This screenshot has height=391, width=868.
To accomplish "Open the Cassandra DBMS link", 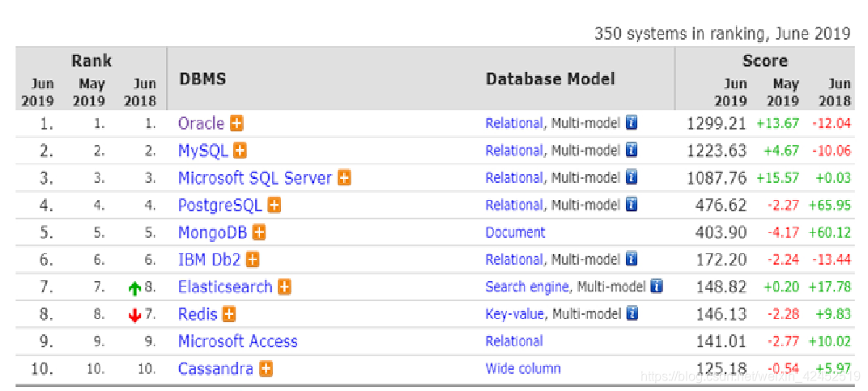I will 216,368.
